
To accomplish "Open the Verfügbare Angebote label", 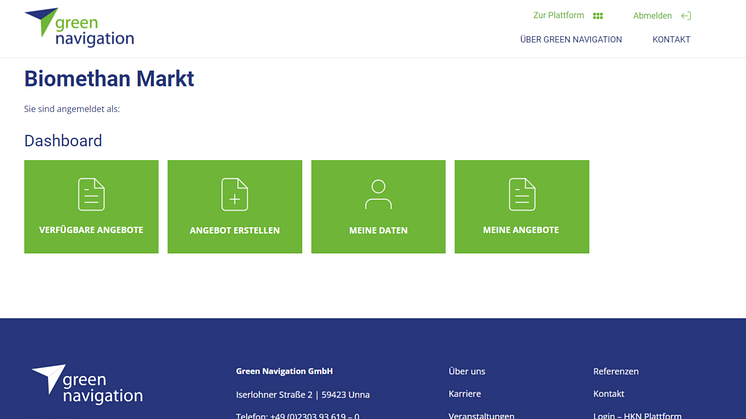I will (91, 230).
